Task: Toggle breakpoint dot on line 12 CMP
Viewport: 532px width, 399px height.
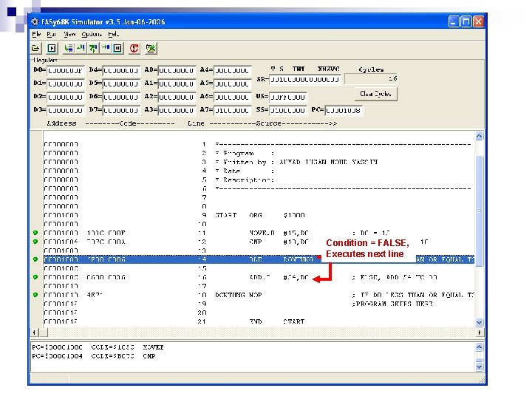Action: [35, 242]
